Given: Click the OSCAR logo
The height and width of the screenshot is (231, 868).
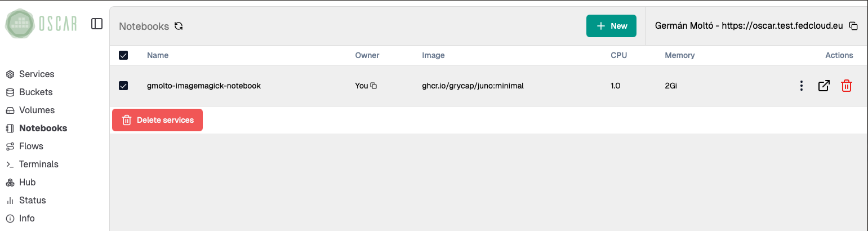Looking at the screenshot, I should (41, 24).
